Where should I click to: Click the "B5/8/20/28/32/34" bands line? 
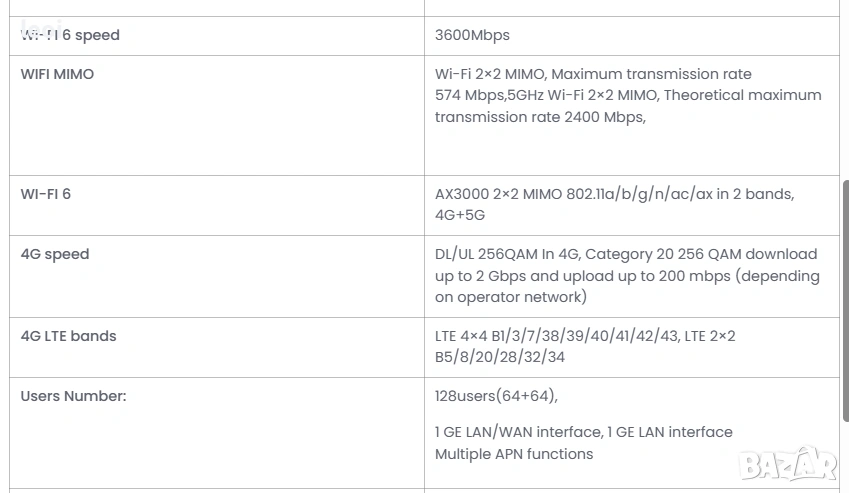click(x=500, y=357)
